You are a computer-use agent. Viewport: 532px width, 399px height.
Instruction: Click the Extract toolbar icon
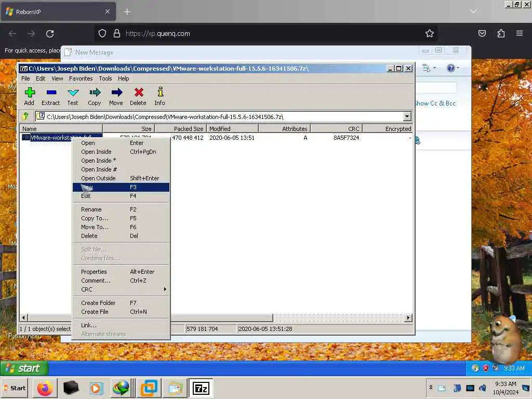(51, 96)
